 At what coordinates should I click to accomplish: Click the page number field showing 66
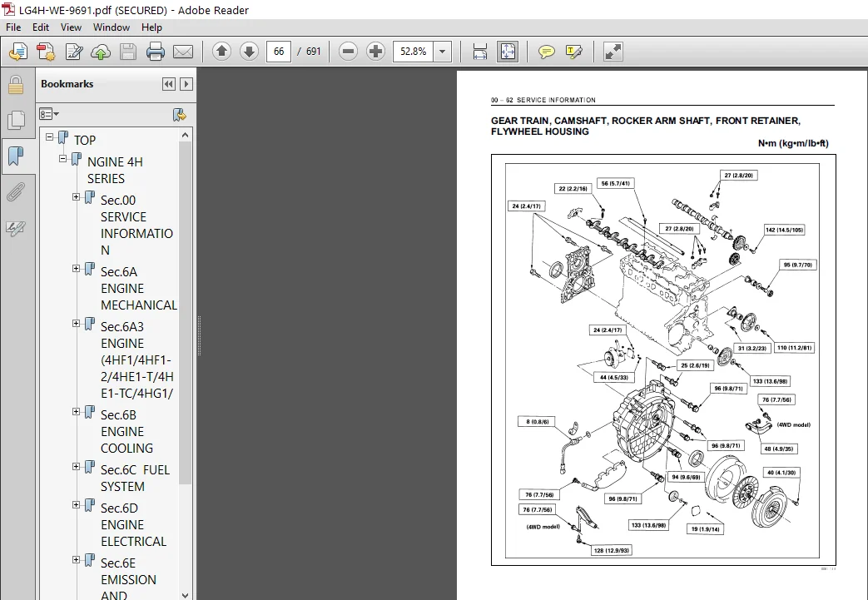pos(279,52)
